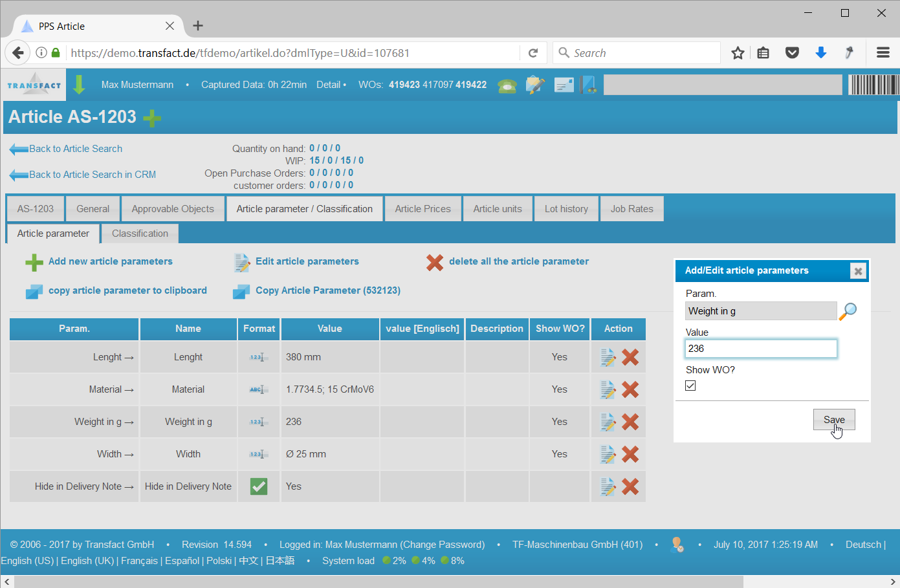Click the Param. field showing Weight in g
Image resolution: width=900 pixels, height=588 pixels.
pyautogui.click(x=761, y=311)
